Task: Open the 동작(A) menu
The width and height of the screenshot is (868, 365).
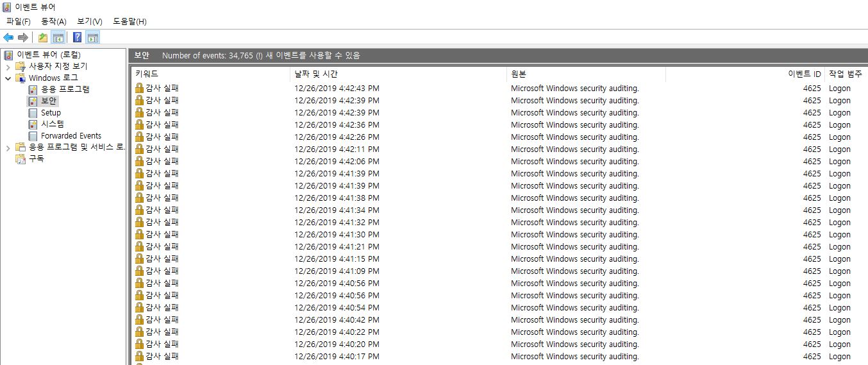Action: [54, 21]
